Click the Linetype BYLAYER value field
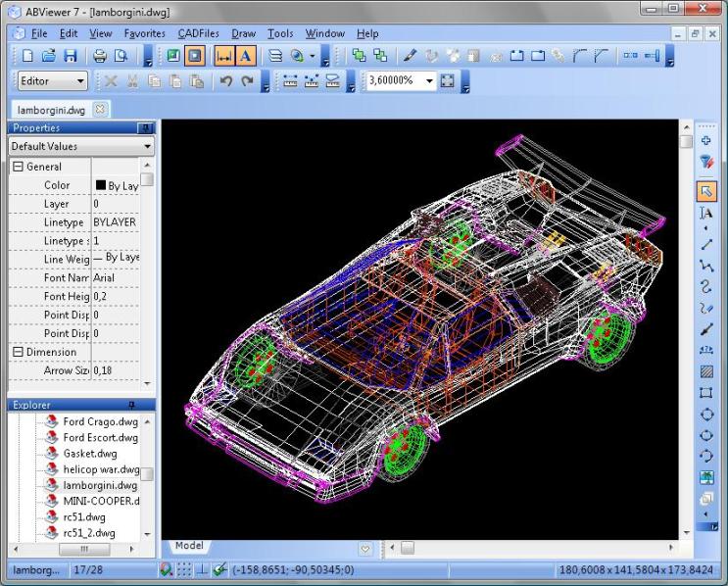This screenshot has height=586, width=728. [116, 222]
